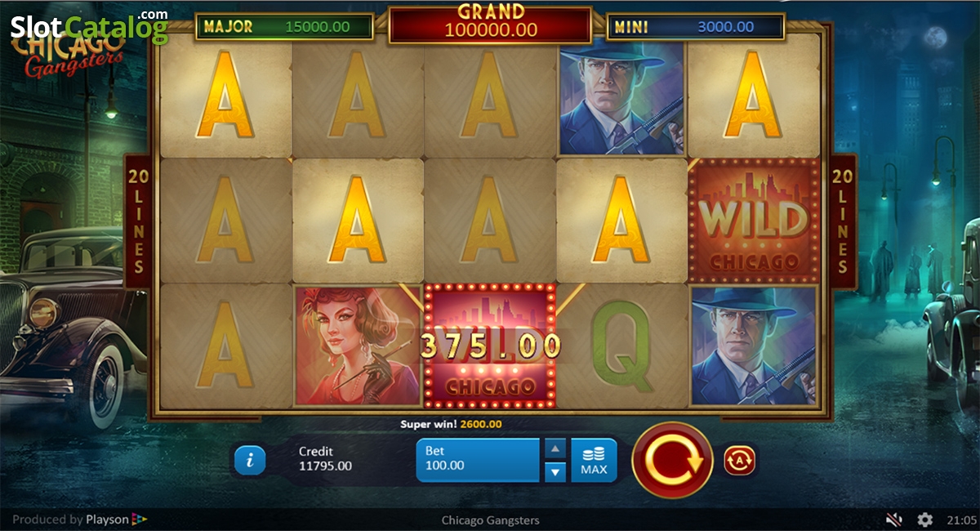
Task: Increase bet with the up arrow
Action: tap(555, 448)
